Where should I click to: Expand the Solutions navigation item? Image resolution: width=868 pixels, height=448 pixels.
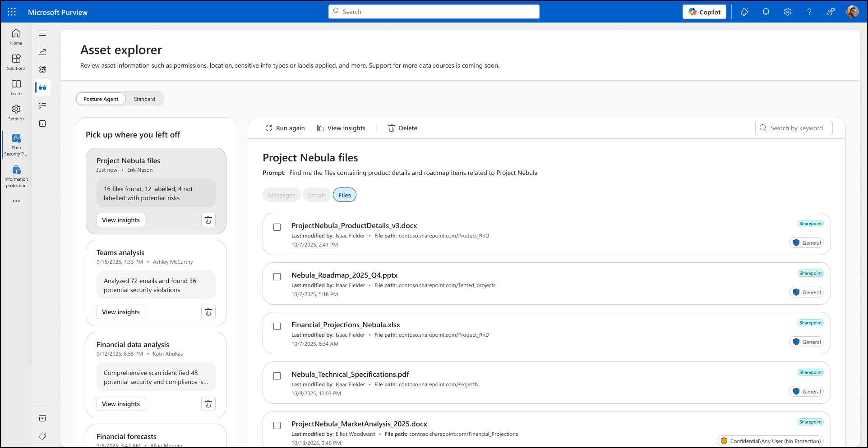[x=16, y=62]
